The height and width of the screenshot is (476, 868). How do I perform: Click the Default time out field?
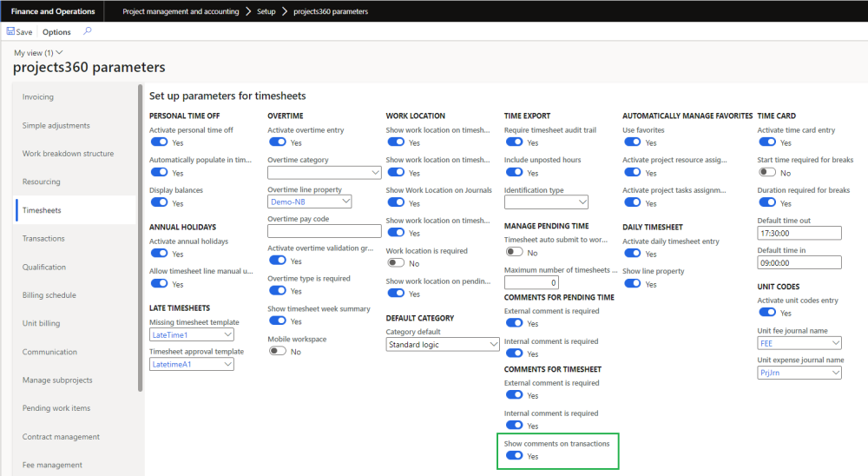pyautogui.click(x=799, y=233)
